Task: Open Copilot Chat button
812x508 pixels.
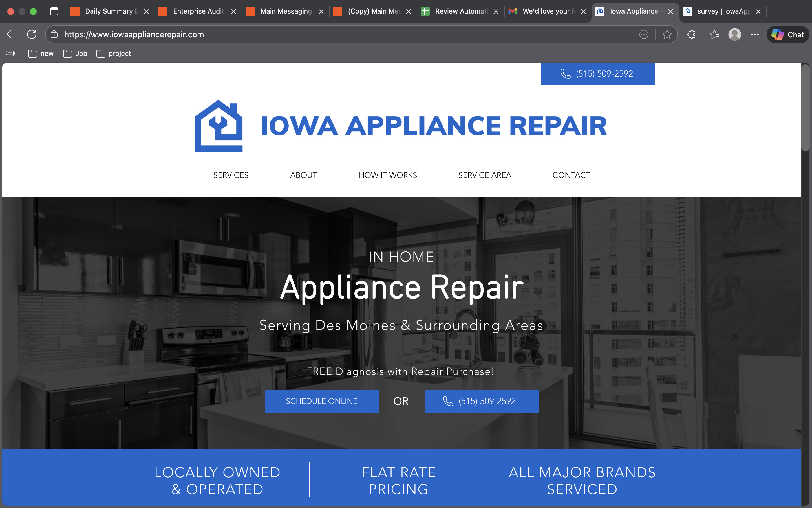Action: [x=787, y=34]
